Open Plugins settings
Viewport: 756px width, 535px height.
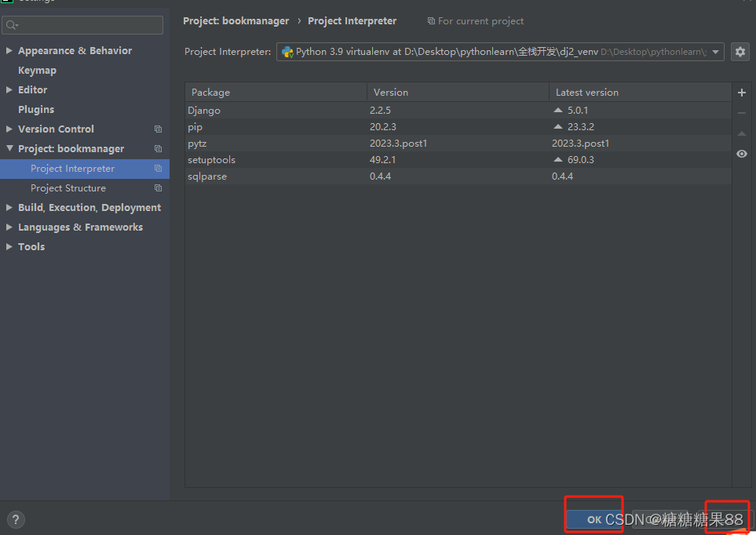(x=36, y=109)
